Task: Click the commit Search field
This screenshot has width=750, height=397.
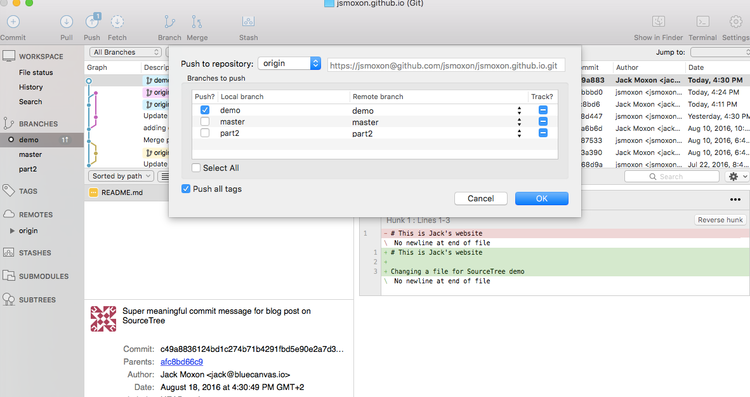Action: pyautogui.click(x=672, y=176)
